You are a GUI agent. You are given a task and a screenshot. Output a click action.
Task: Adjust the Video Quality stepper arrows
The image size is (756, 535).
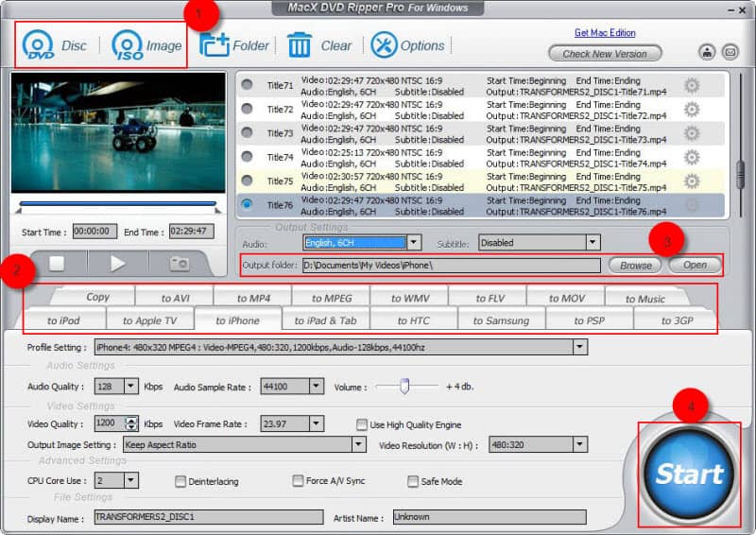pos(131,423)
